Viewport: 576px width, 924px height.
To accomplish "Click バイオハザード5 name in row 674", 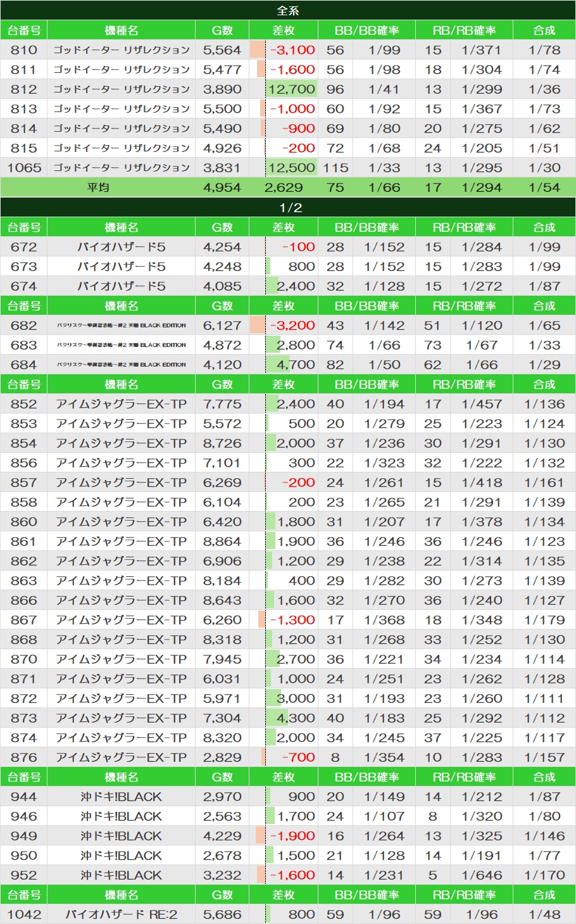I will coord(122,286).
